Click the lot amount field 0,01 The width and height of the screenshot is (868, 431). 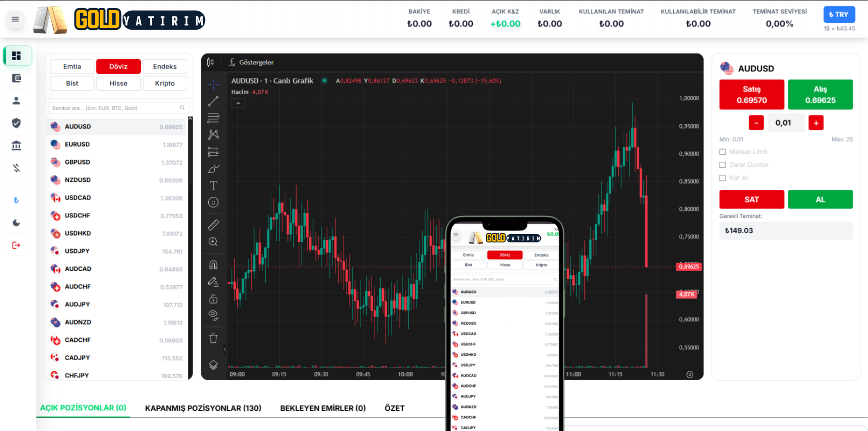(786, 123)
